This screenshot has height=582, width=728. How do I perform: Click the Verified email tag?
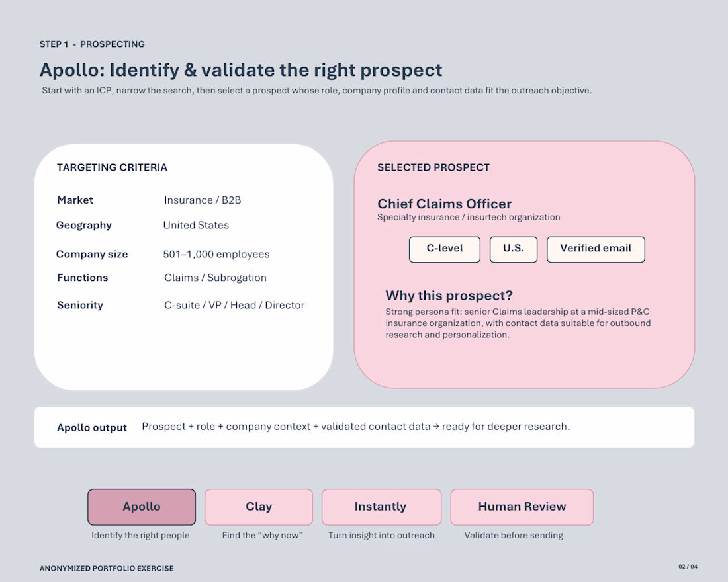[x=596, y=249]
